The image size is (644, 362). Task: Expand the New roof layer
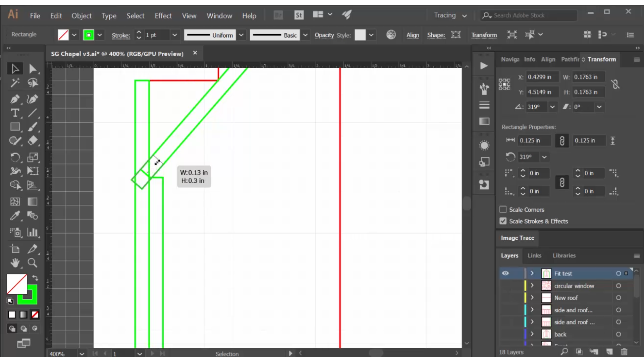click(x=532, y=297)
